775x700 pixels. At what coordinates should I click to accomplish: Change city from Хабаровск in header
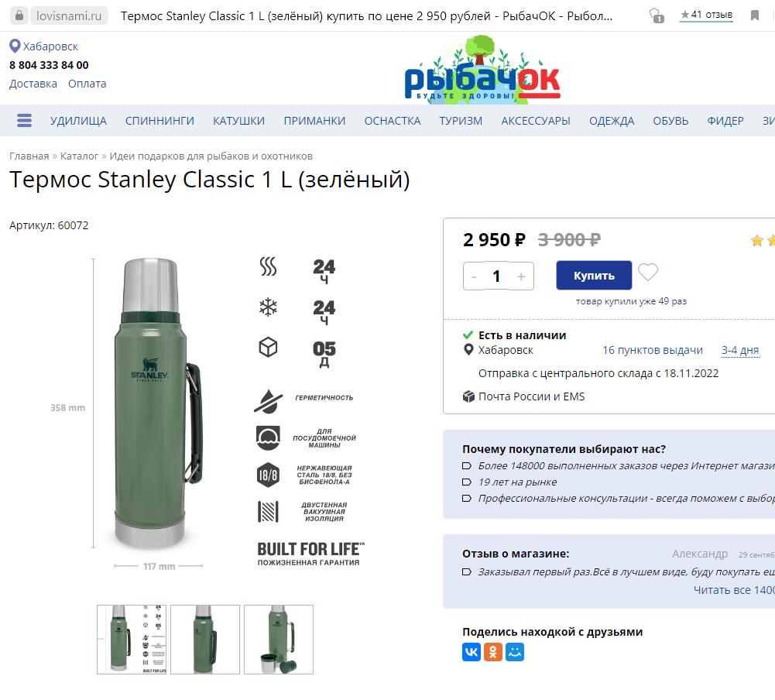coord(50,46)
